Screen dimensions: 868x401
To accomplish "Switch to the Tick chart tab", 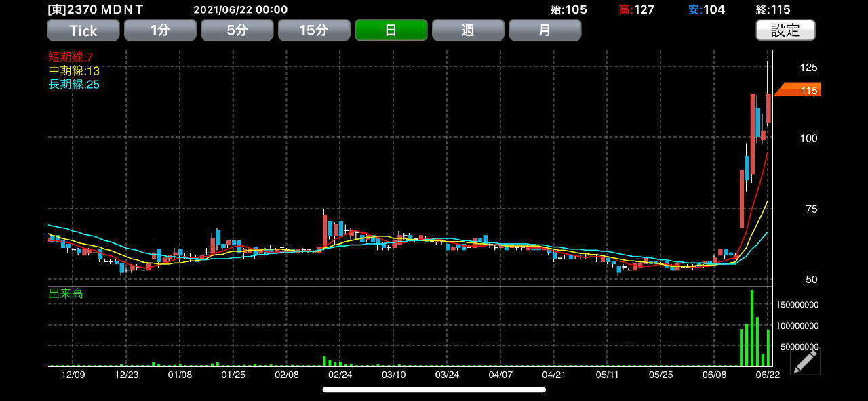I will pos(83,30).
